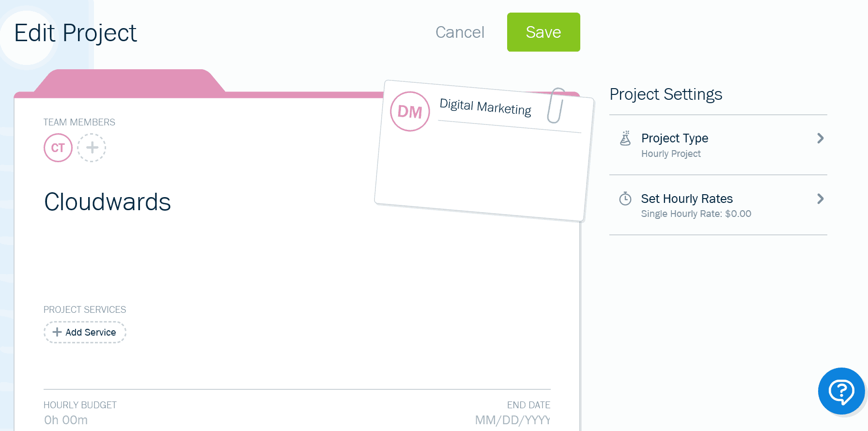Viewport: 868px width, 431px height.
Task: Expand the Set Hourly Rates chevron
Action: (x=820, y=199)
